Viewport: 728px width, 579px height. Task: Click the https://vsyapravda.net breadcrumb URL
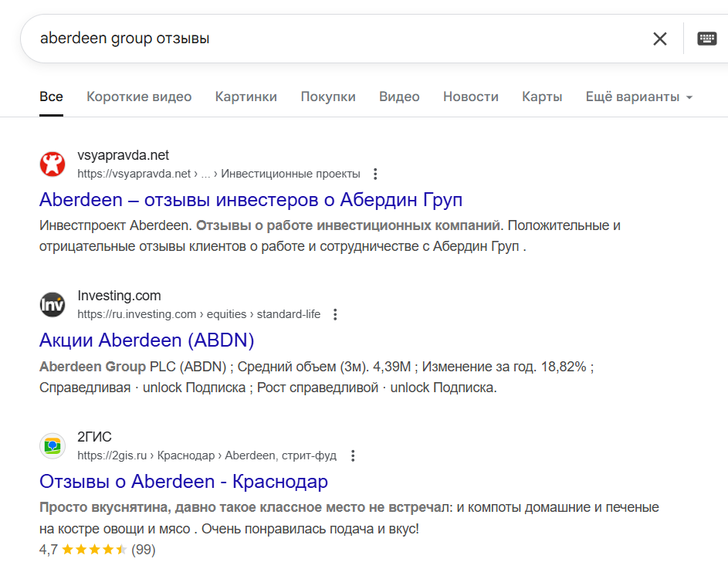point(218,174)
